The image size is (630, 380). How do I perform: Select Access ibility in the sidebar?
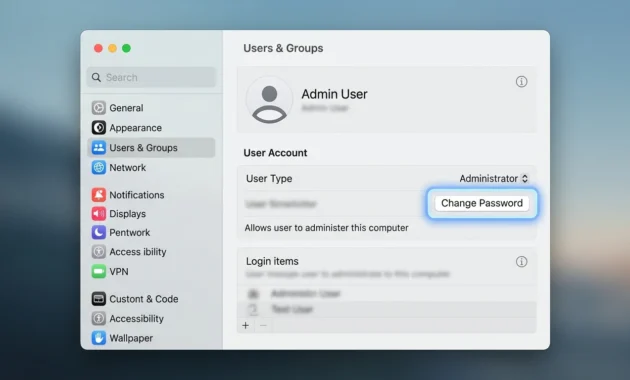coord(151,251)
